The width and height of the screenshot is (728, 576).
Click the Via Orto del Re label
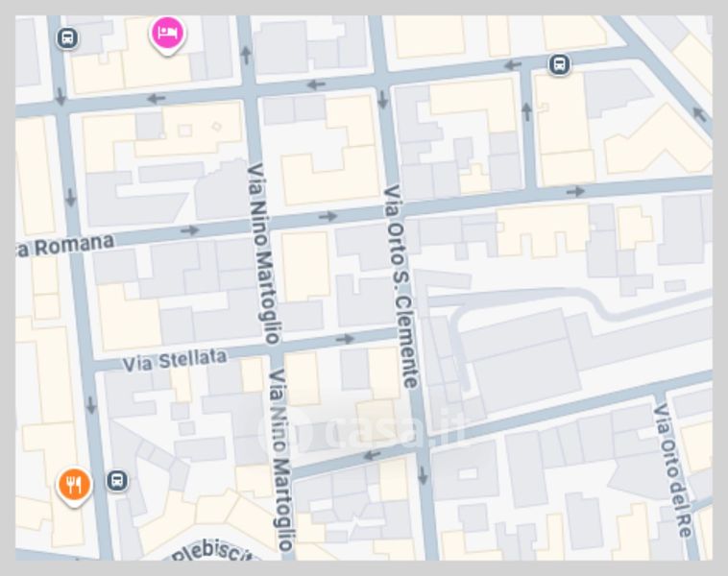pos(672,470)
